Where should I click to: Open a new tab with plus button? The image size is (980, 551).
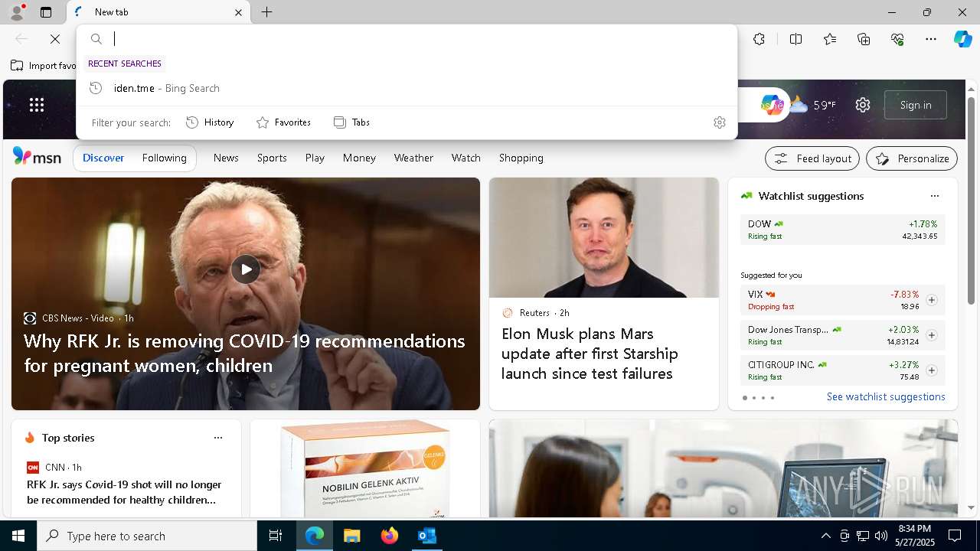266,12
